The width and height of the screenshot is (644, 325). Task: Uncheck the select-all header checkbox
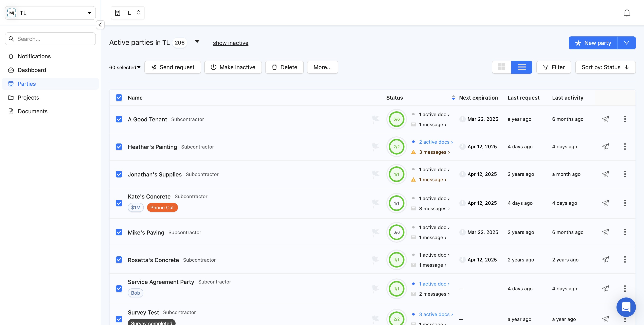point(119,98)
